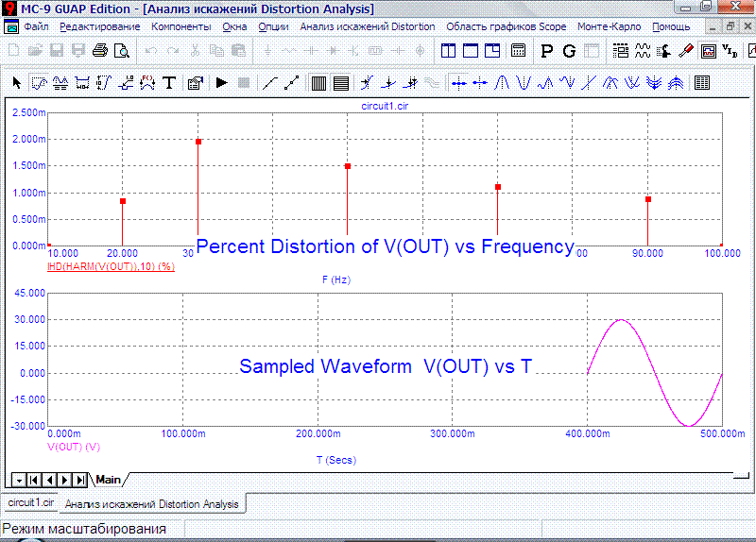Viewport: 756px width, 542px height.
Task: Switch to the circuit1.cir tab
Action: pyautogui.click(x=31, y=502)
